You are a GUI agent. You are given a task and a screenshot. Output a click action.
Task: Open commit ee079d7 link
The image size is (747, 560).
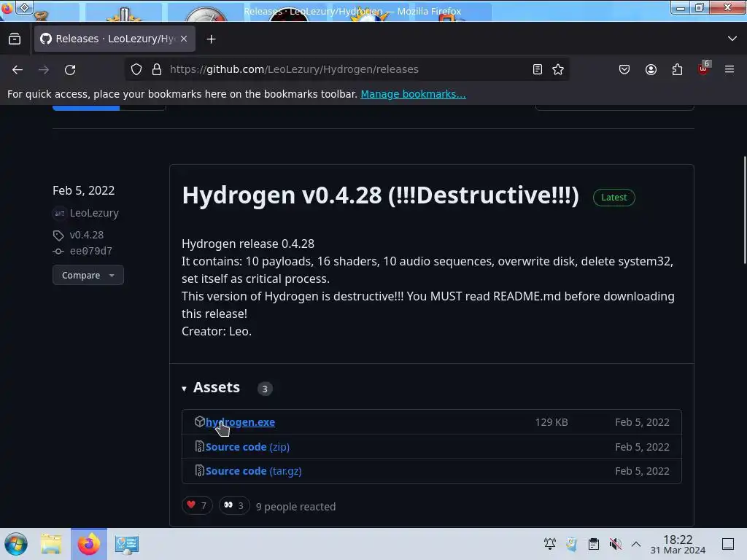(91, 251)
